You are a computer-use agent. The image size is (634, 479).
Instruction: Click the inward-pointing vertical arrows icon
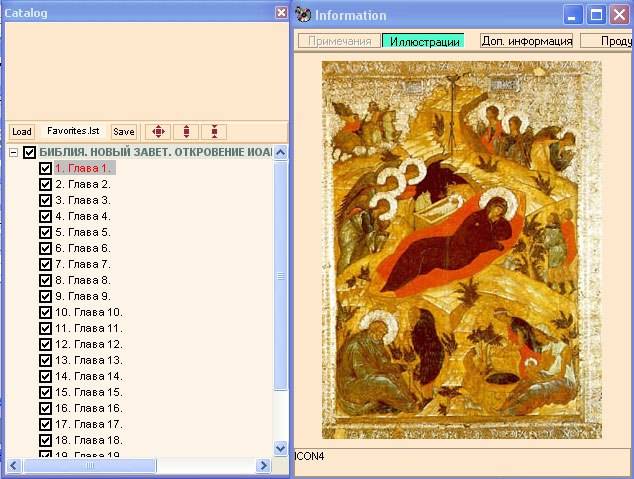(214, 132)
